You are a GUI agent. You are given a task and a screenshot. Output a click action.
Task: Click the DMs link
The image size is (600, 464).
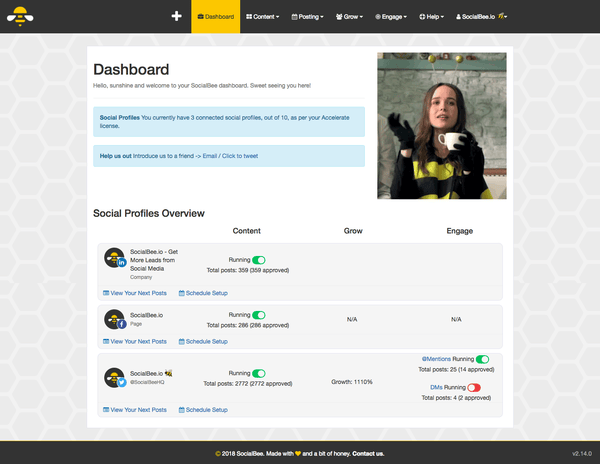coord(436,387)
